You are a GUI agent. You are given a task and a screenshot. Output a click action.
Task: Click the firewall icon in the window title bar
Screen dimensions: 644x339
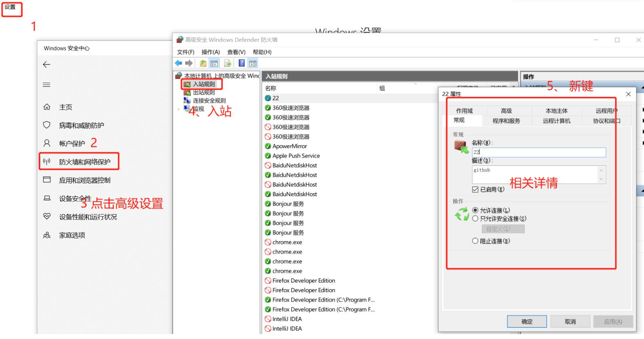pos(180,40)
